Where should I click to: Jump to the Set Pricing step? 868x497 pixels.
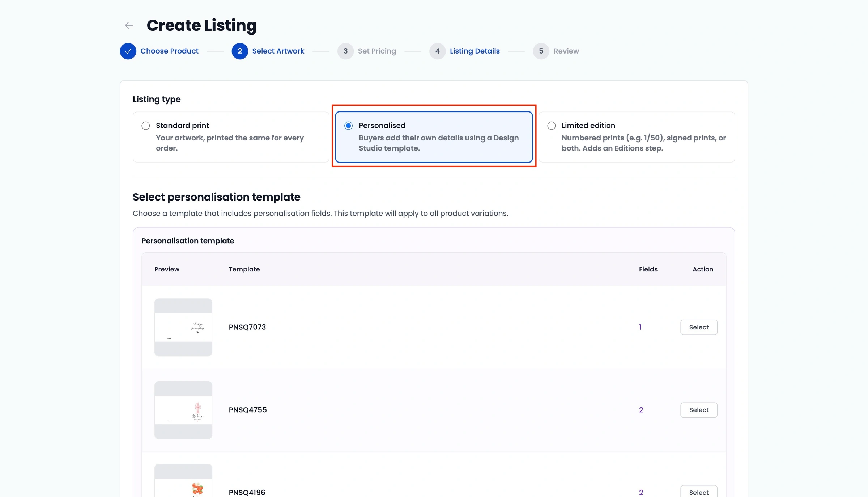(x=377, y=51)
